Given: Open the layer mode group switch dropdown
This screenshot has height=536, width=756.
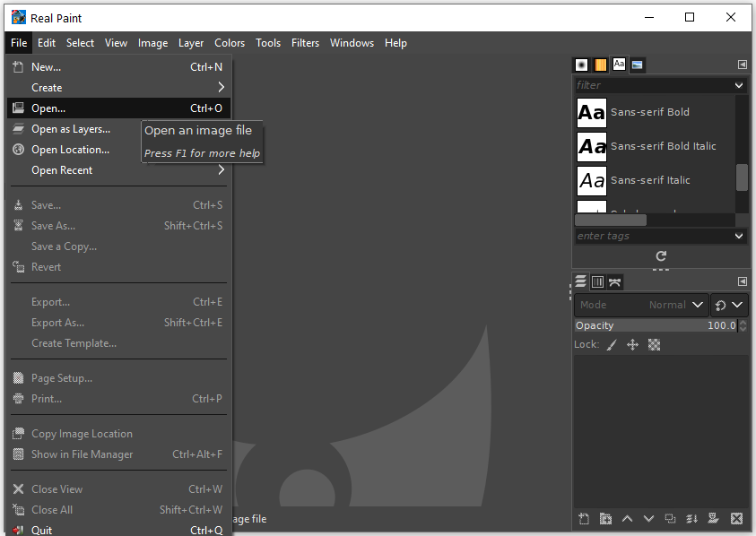Looking at the screenshot, I should (x=728, y=305).
